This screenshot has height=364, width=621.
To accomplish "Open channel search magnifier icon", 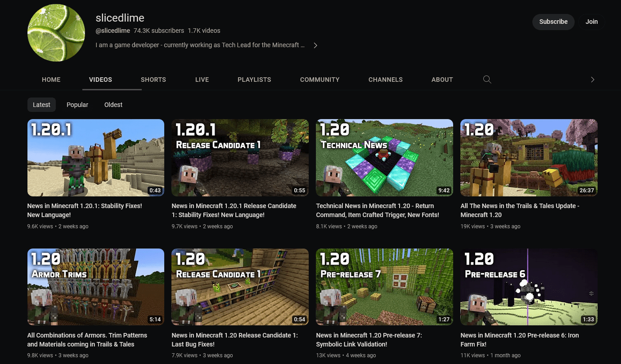I will 487,80.
